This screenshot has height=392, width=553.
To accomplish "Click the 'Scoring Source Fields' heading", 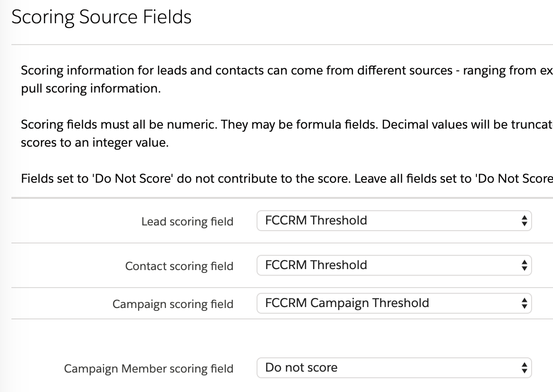I will click(x=102, y=17).
